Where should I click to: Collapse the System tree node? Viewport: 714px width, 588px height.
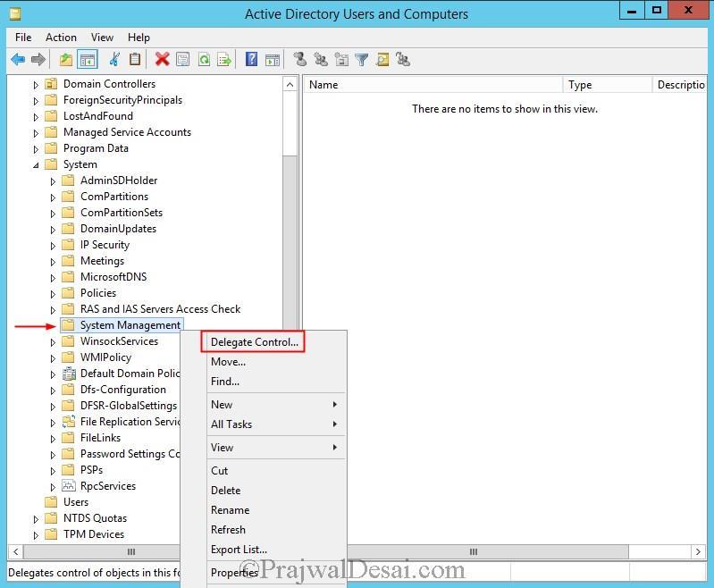(x=36, y=165)
